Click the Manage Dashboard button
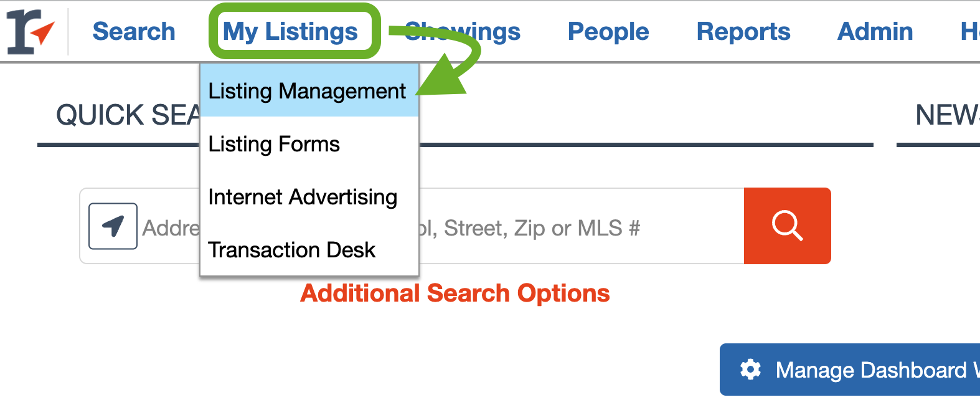980x420 pixels. click(859, 370)
